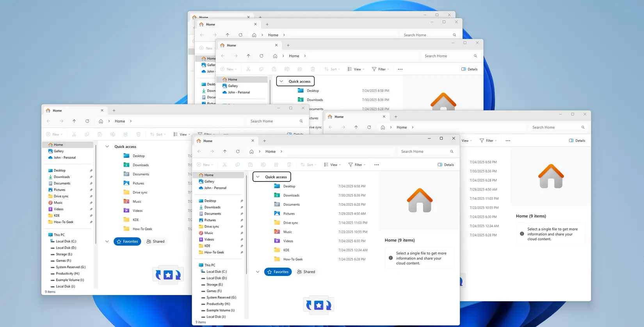Select the Favorites tab in the front window
This screenshot has height=327, width=644.
(x=278, y=272)
